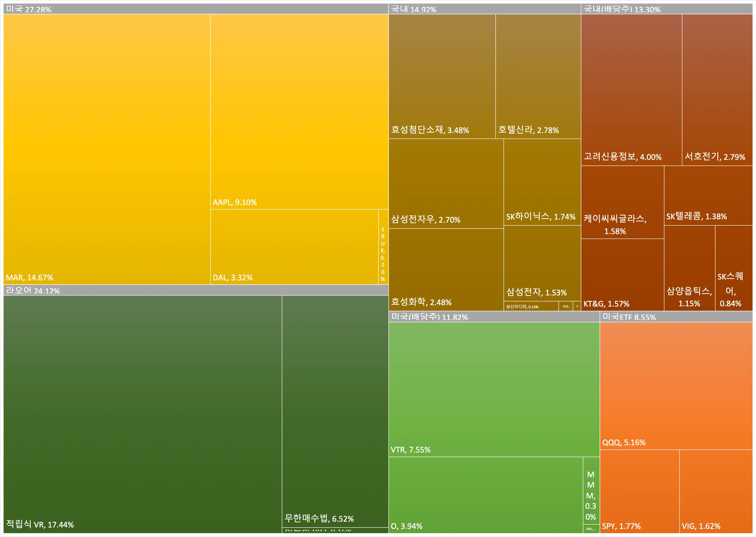Click the 적립식 VR, 17.44% block
This screenshot has height=537, width=756.
click(143, 414)
